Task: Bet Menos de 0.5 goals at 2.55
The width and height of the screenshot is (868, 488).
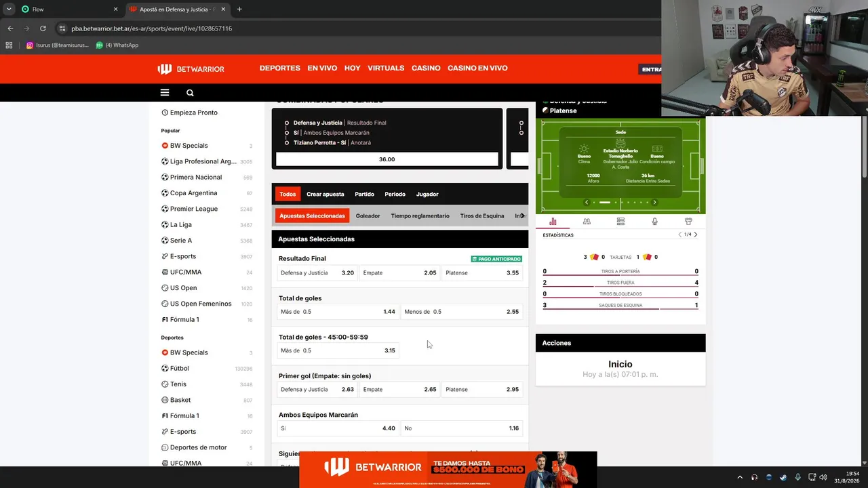Action: click(x=462, y=312)
